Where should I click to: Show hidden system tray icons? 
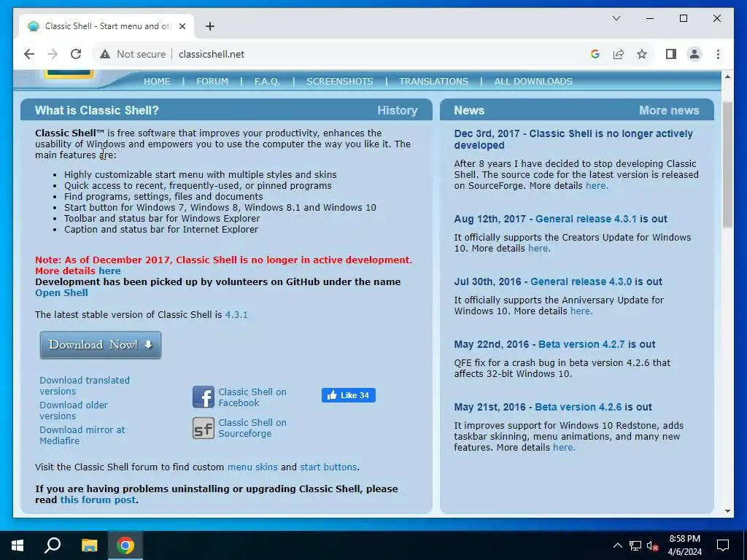coord(617,545)
